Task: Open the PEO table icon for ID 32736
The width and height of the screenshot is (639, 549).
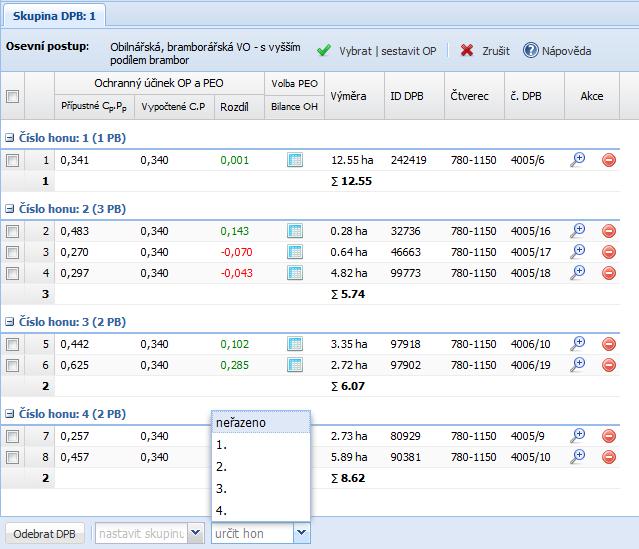Action: (295, 231)
